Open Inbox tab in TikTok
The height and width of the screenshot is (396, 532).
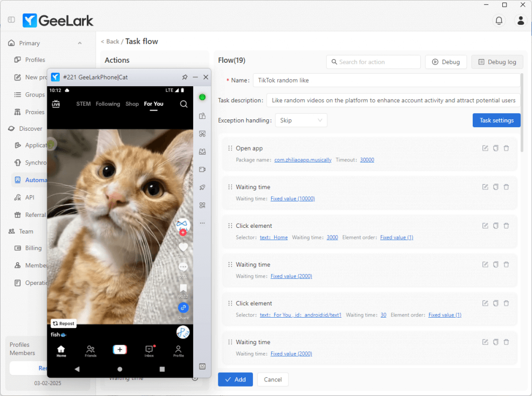(x=149, y=351)
